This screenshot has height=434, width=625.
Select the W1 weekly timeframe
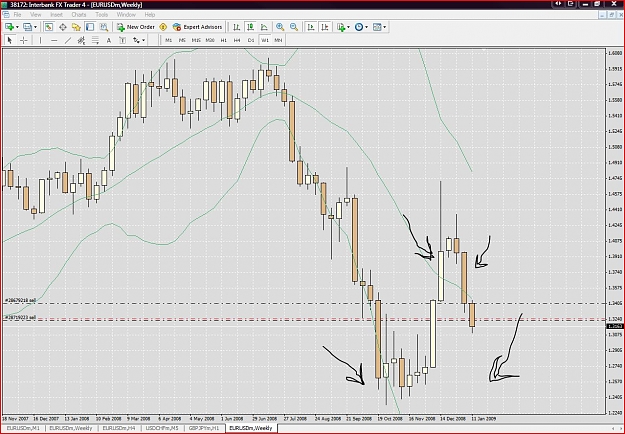coord(265,40)
